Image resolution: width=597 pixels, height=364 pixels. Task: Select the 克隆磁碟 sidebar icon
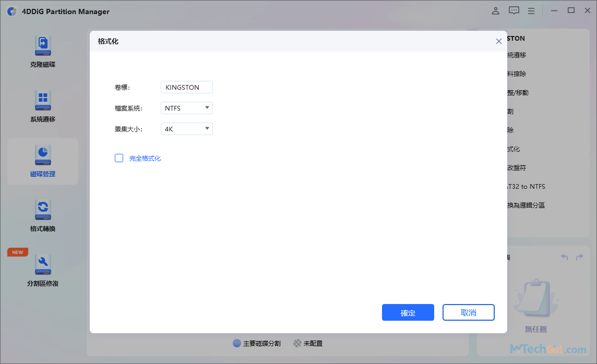click(43, 51)
